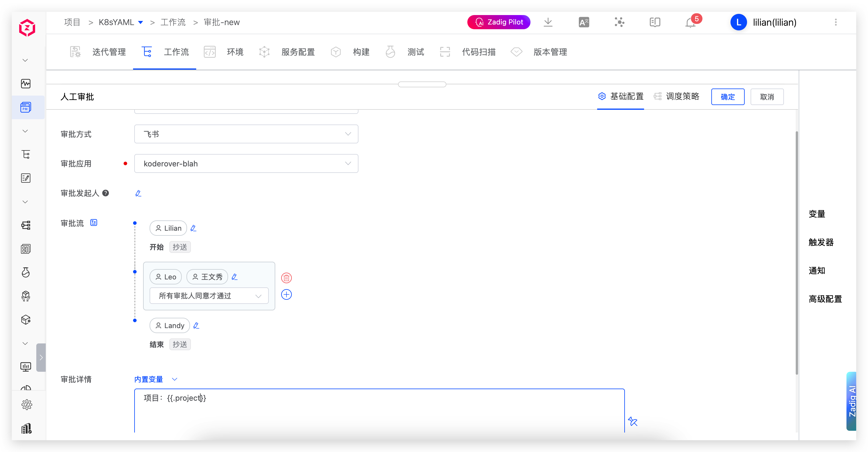Add a new approval stage
Viewport: 868px width, 452px height.
286,294
